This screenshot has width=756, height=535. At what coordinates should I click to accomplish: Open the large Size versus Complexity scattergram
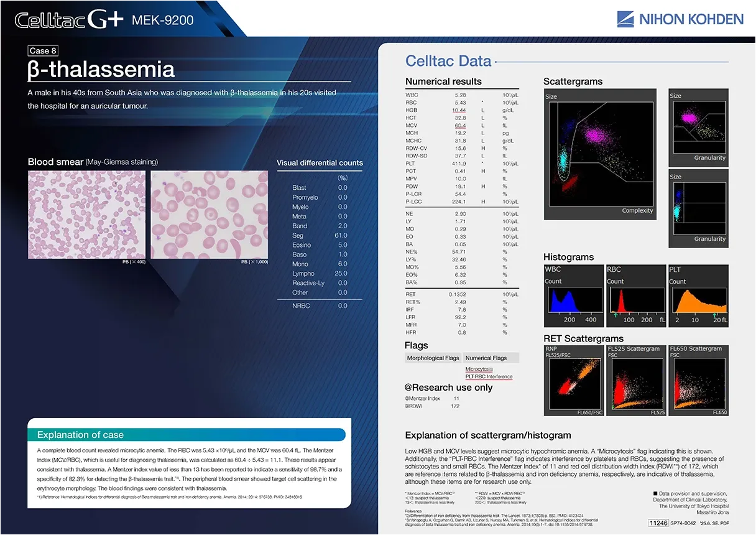[600, 154]
